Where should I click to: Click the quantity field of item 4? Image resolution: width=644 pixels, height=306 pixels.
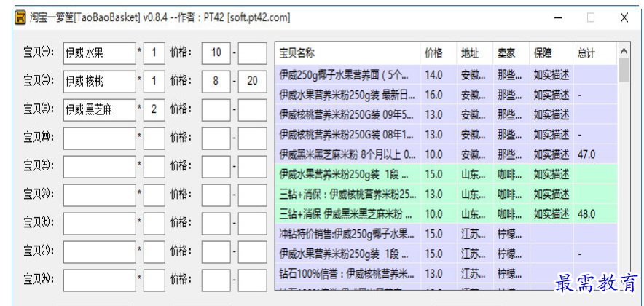pyautogui.click(x=154, y=138)
